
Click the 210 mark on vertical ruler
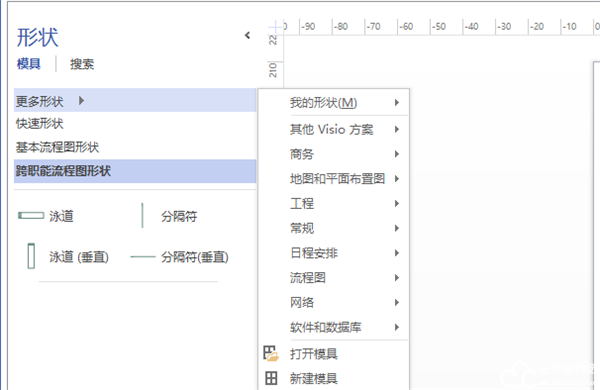[273, 70]
